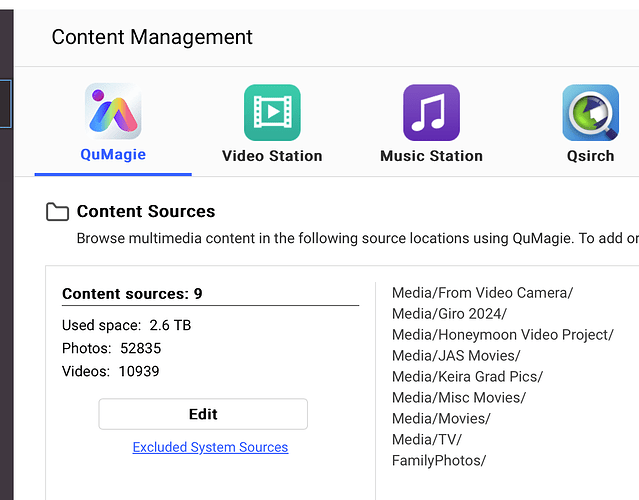Click the Media/Honeymoon Video Project/ entry
This screenshot has height=500, width=639.
point(502,335)
